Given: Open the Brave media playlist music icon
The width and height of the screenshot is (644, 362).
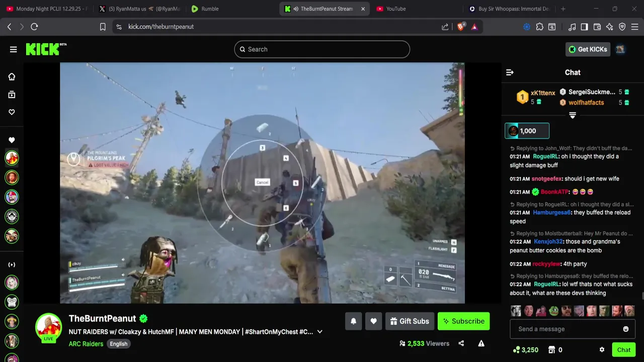Looking at the screenshot, I should pos(572,27).
